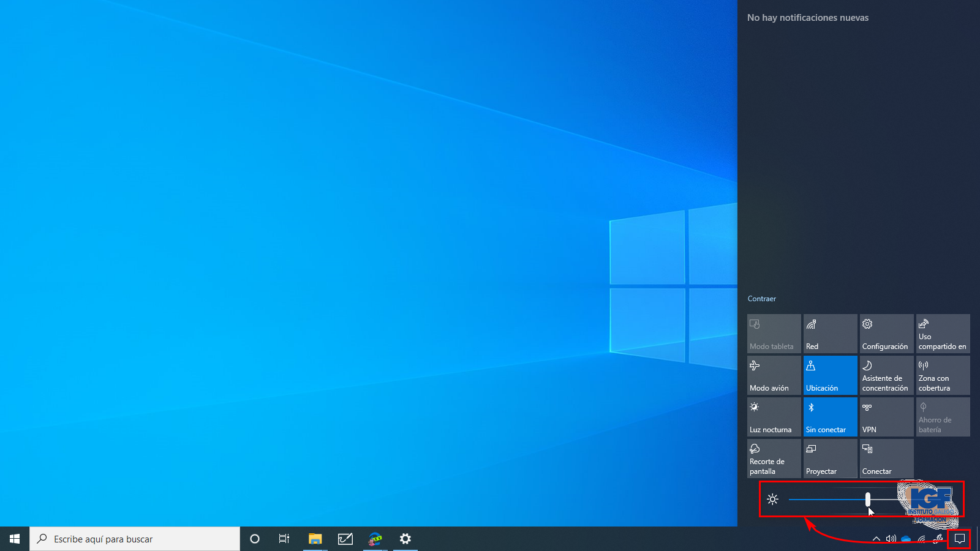Viewport: 980px width, 551px height.
Task: Click the Task View taskbar button
Action: point(284,539)
